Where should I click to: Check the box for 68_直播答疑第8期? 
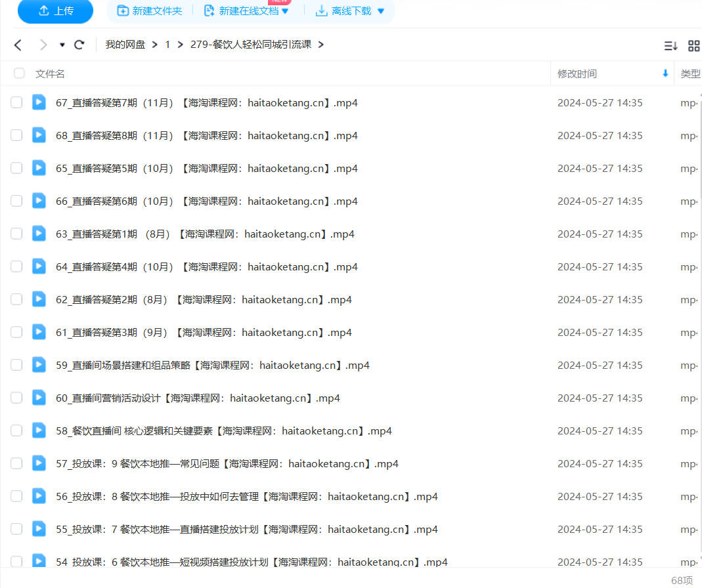click(16, 135)
